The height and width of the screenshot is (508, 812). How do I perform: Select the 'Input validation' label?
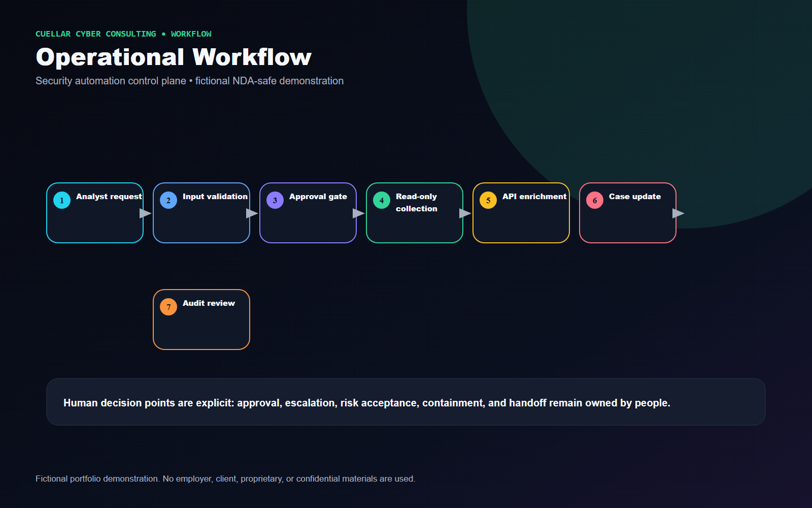(215, 197)
